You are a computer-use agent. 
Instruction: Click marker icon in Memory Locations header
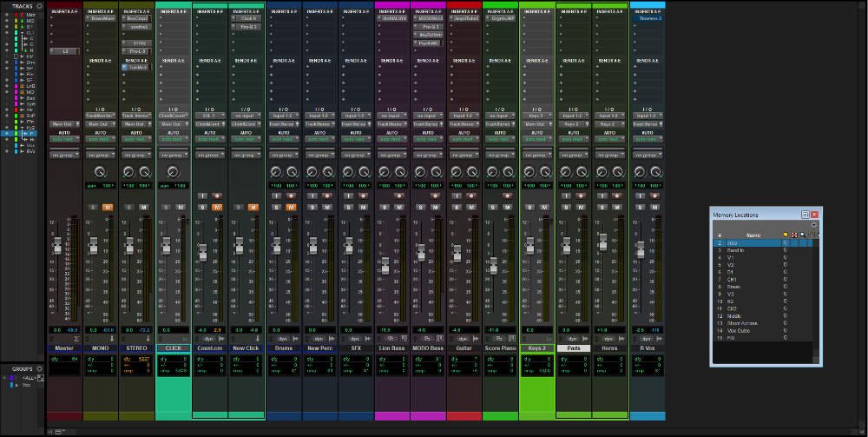coord(786,235)
